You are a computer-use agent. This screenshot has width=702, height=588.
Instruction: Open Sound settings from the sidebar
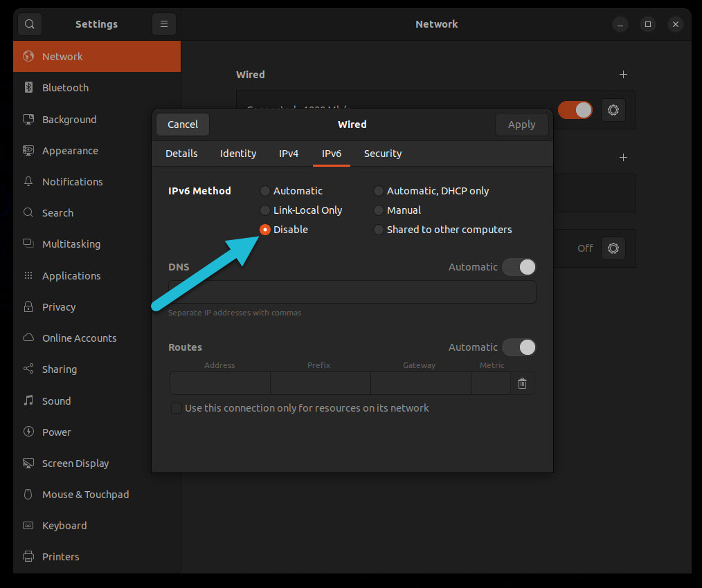tap(56, 401)
